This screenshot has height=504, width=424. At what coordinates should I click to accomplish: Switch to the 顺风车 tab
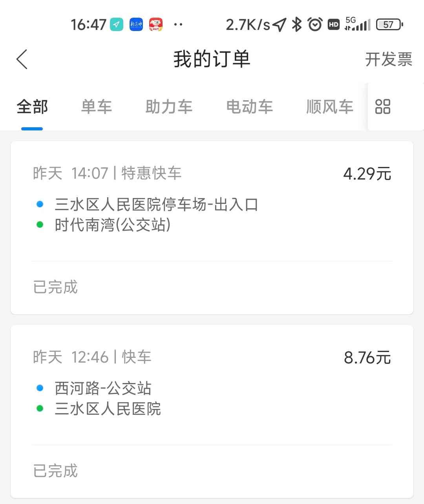tap(330, 106)
